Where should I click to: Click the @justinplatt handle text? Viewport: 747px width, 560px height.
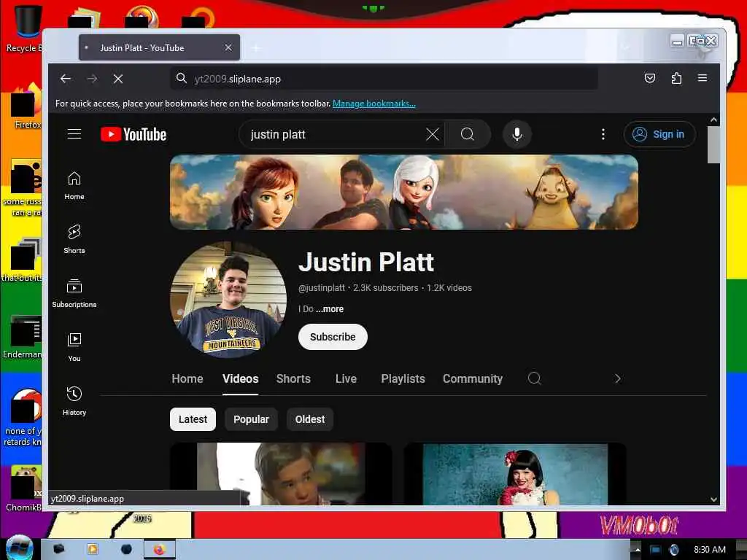tap(322, 287)
